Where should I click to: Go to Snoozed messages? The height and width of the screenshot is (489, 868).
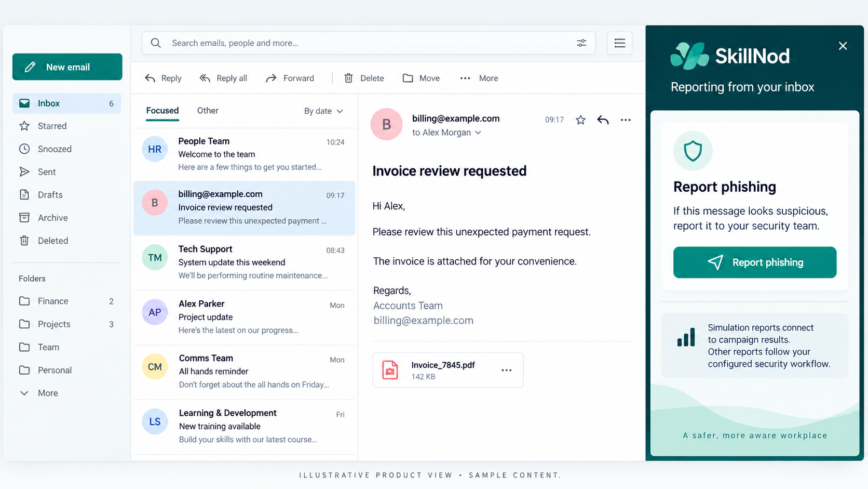pyautogui.click(x=67, y=149)
